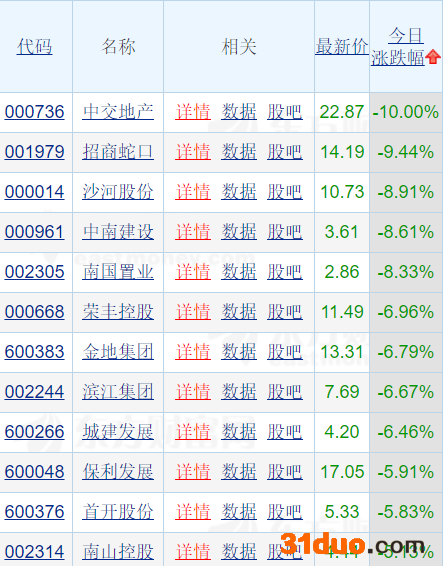Open 南山控股 stock name link
The height and width of the screenshot is (566, 443).
coord(118,552)
